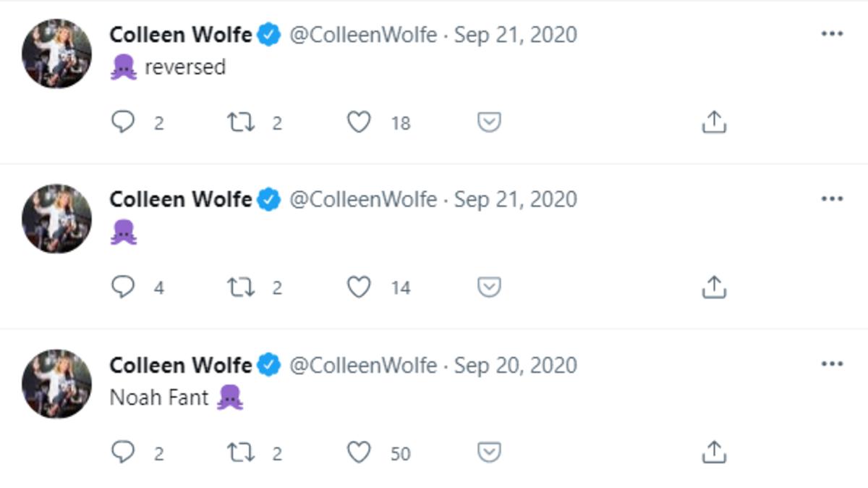Reply to the octopus-only tweet
The width and height of the screenshot is (868, 488).
pyautogui.click(x=123, y=287)
